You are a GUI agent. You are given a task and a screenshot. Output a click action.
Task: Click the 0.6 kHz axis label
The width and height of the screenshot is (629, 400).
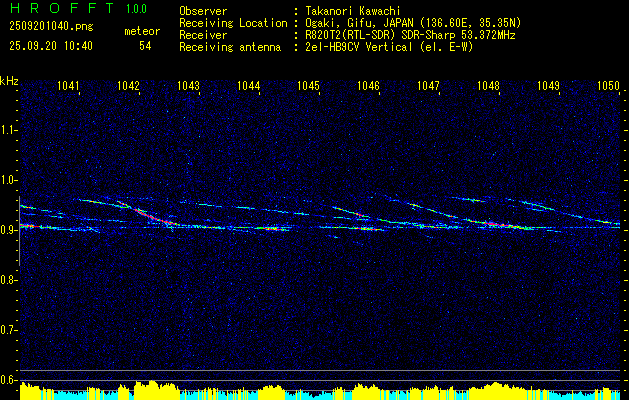click(x=9, y=380)
